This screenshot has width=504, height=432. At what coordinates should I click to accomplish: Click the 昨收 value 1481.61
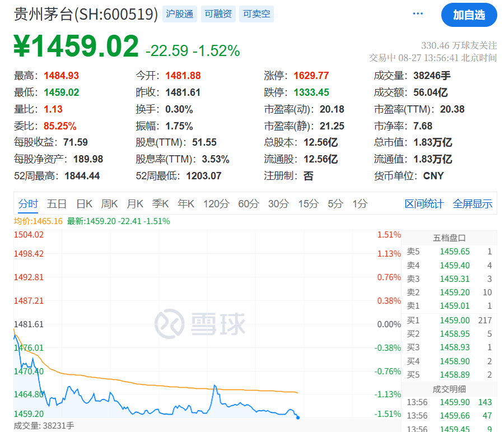click(x=183, y=92)
